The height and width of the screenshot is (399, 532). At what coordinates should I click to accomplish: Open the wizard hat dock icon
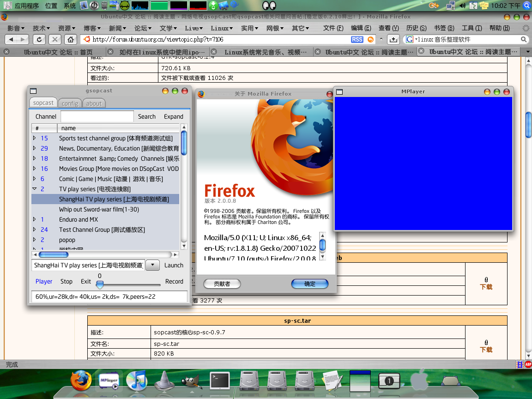click(164, 381)
